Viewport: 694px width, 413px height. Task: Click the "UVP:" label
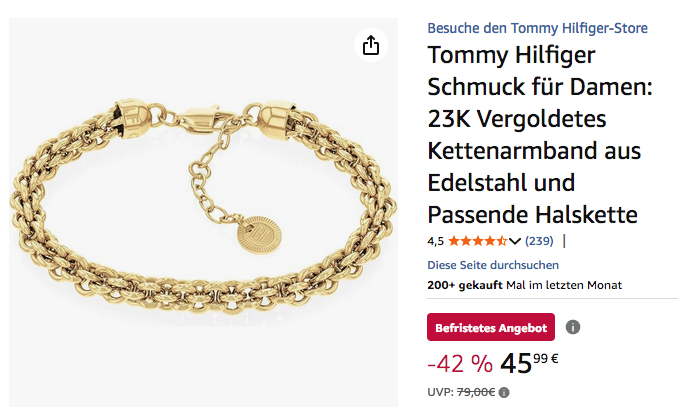pyautogui.click(x=440, y=392)
